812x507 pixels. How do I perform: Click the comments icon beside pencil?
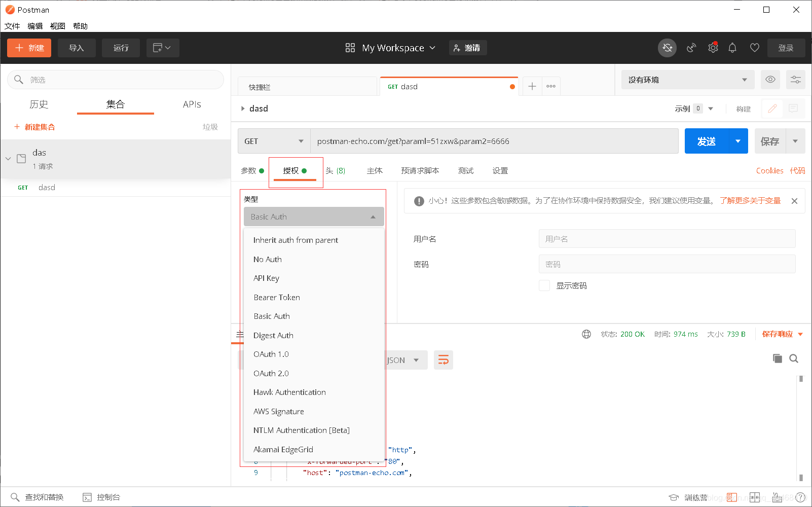[794, 108]
